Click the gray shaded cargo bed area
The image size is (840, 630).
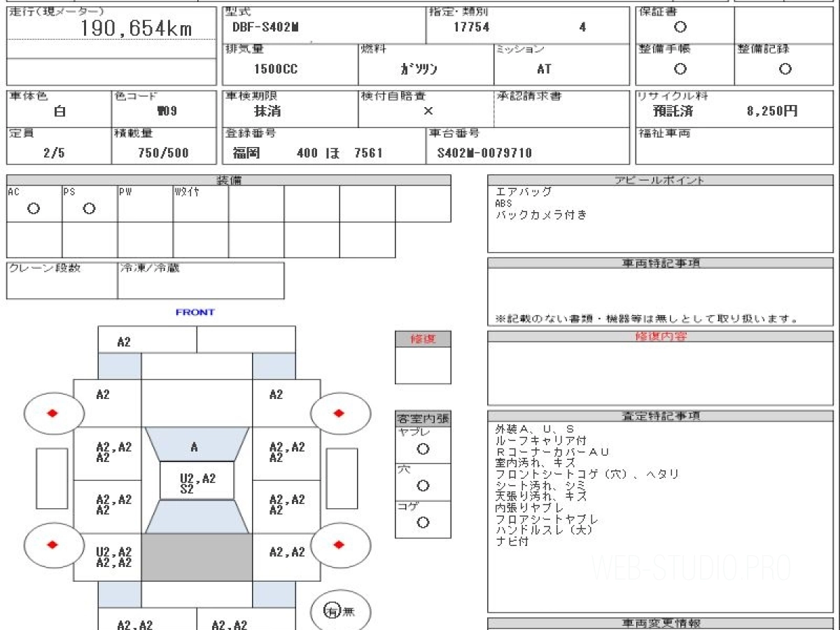click(x=197, y=557)
